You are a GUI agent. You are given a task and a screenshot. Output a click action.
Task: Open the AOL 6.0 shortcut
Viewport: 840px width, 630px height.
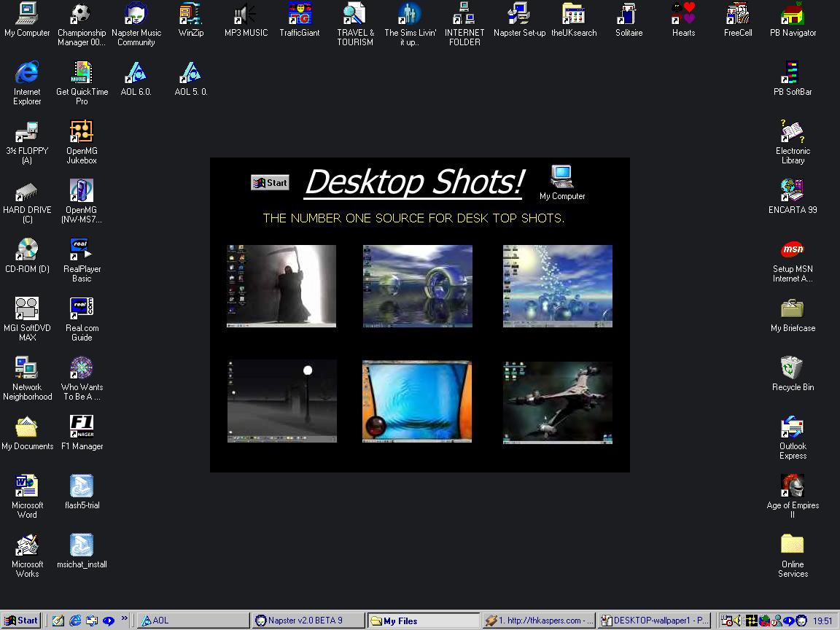(x=136, y=73)
